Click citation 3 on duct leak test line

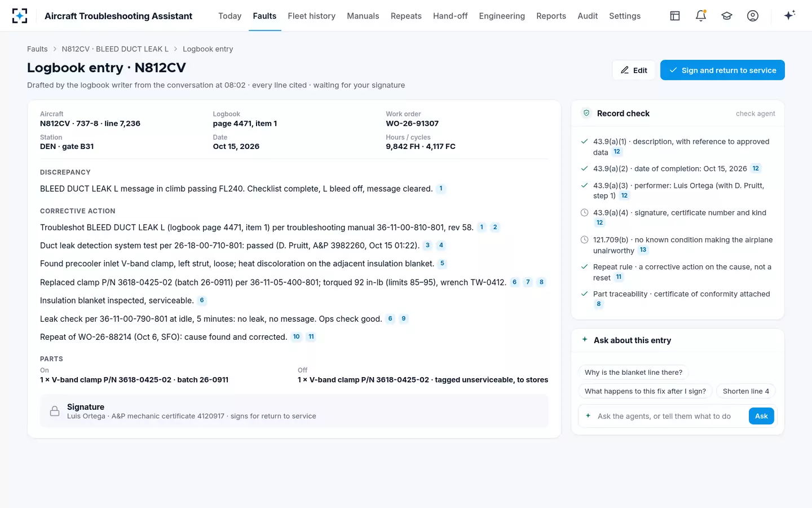pos(427,246)
